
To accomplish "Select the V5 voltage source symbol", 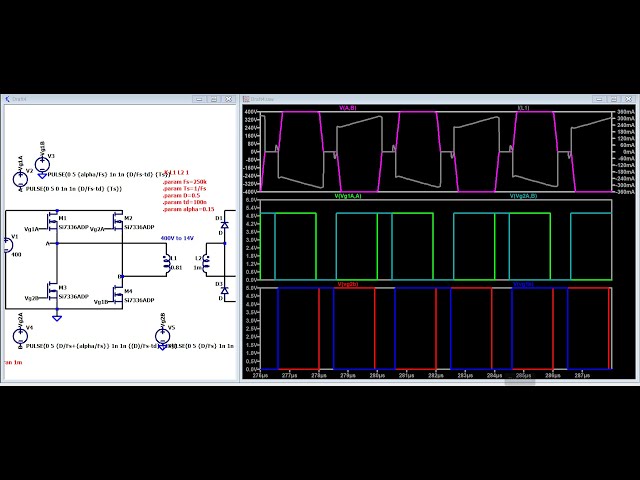I will click(x=162, y=337).
